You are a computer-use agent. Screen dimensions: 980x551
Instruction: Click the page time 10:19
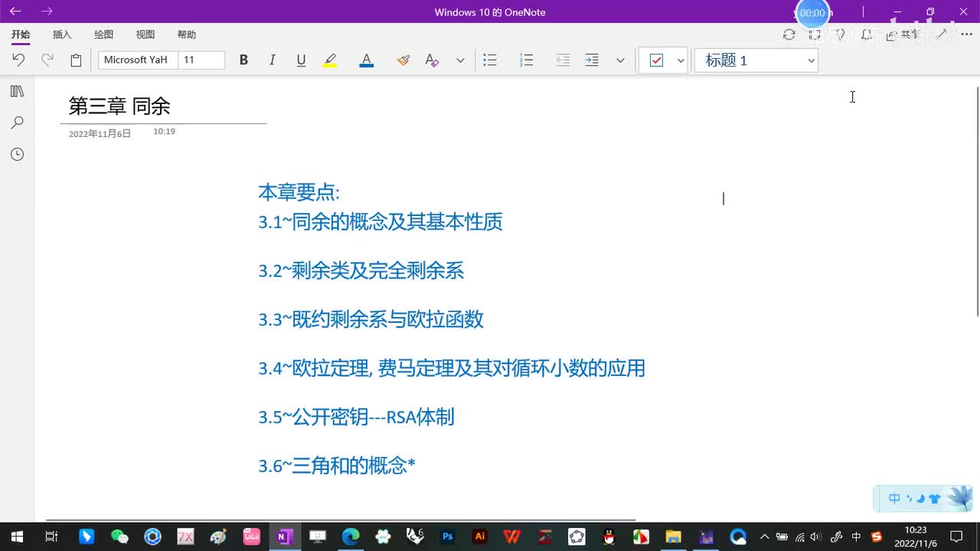tap(164, 132)
